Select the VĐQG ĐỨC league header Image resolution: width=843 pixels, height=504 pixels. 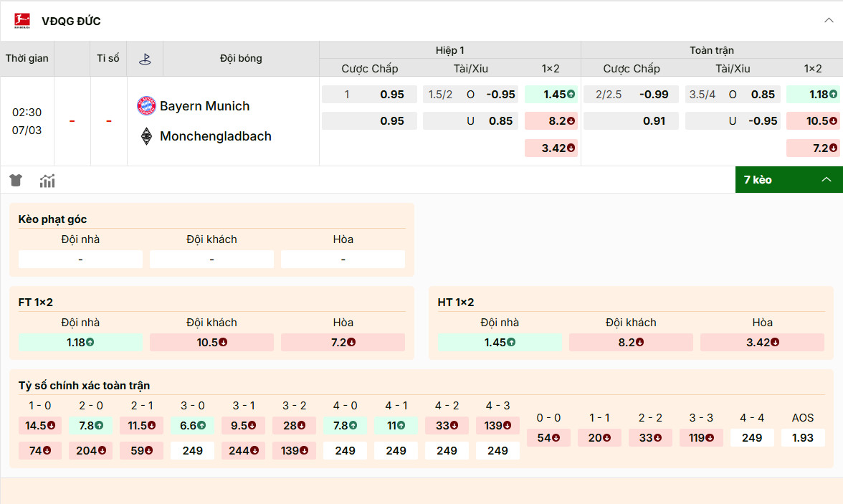pos(71,22)
